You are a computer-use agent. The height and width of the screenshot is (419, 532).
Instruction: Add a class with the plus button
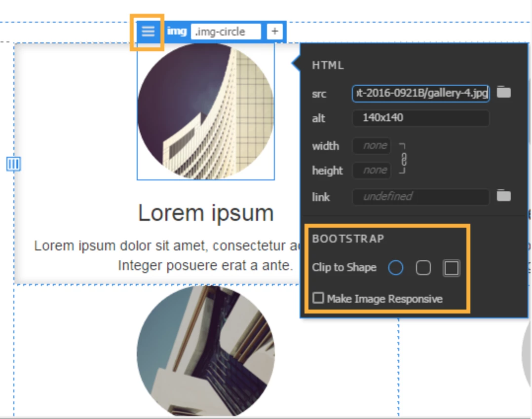click(275, 32)
